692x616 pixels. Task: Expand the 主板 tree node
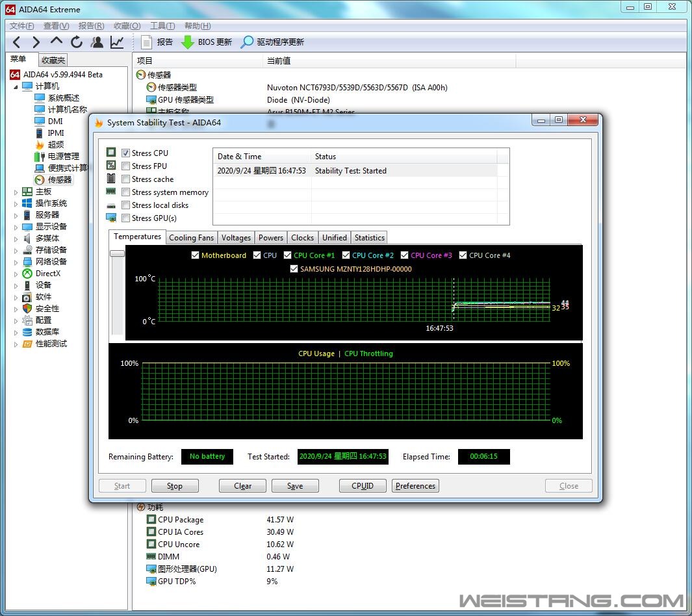16,192
